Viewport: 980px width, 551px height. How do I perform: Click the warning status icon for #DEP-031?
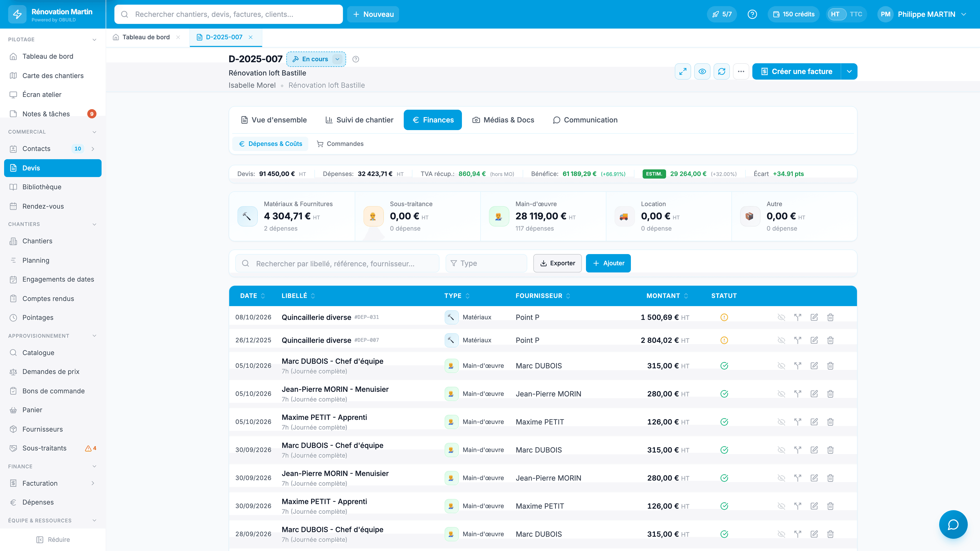[724, 317]
